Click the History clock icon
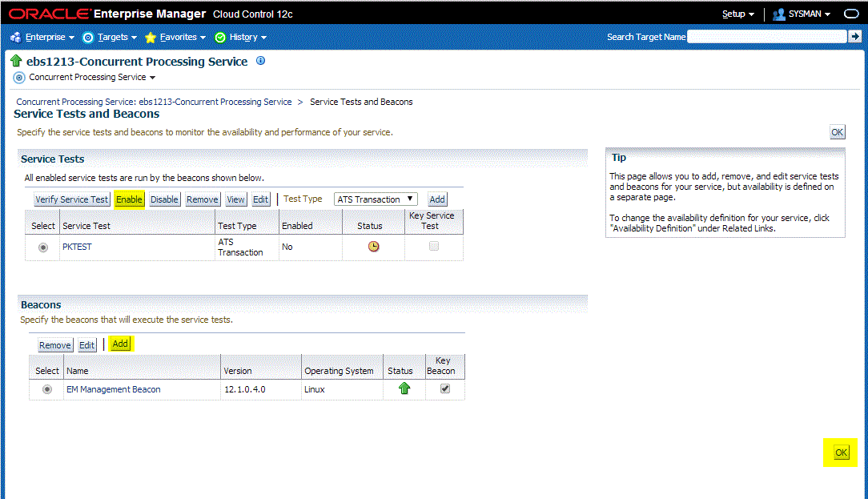Image resolution: width=868 pixels, height=499 pixels. [220, 37]
